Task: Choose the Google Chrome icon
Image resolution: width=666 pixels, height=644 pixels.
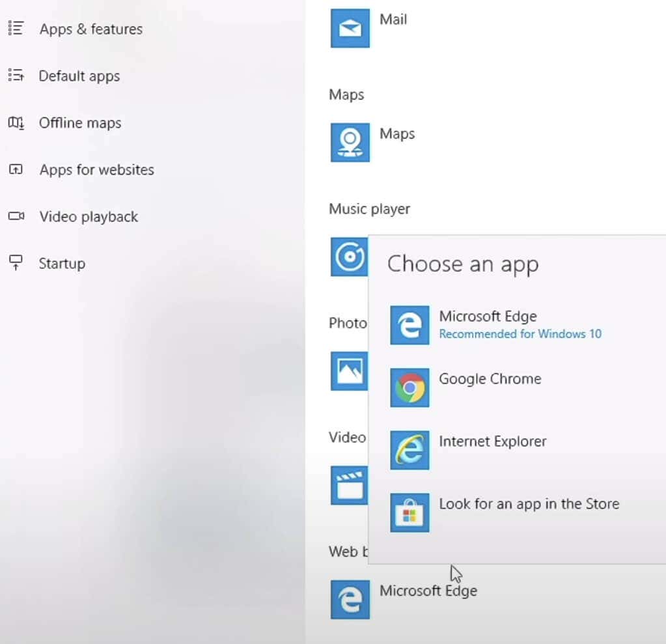Action: 409,387
